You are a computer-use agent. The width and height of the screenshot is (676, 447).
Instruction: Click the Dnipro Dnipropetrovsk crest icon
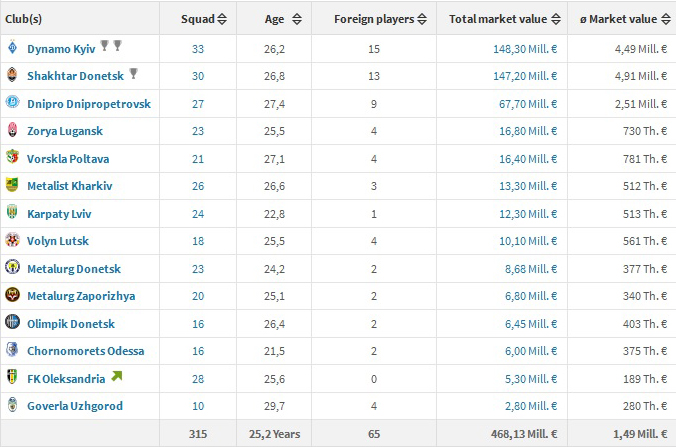pyautogui.click(x=12, y=103)
